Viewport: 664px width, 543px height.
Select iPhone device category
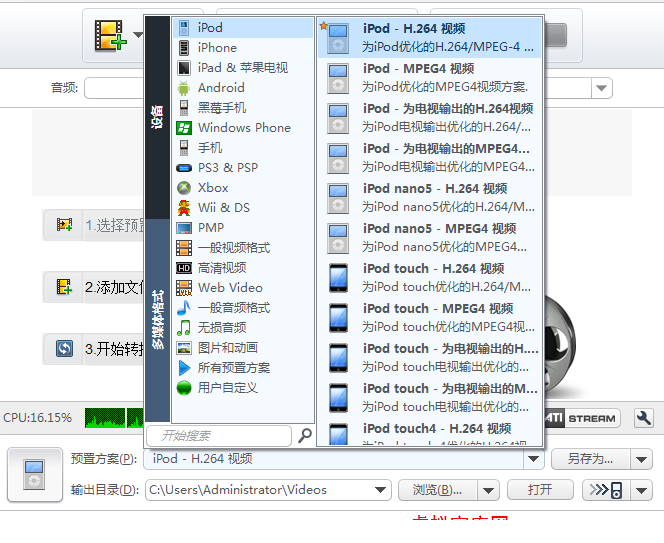[x=243, y=48]
